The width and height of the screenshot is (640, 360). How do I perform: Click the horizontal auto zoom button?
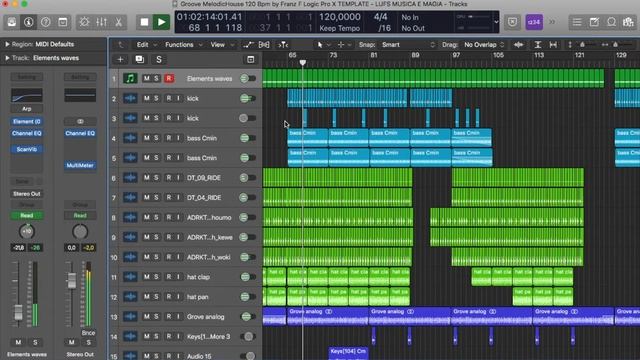pyautogui.click(x=553, y=44)
